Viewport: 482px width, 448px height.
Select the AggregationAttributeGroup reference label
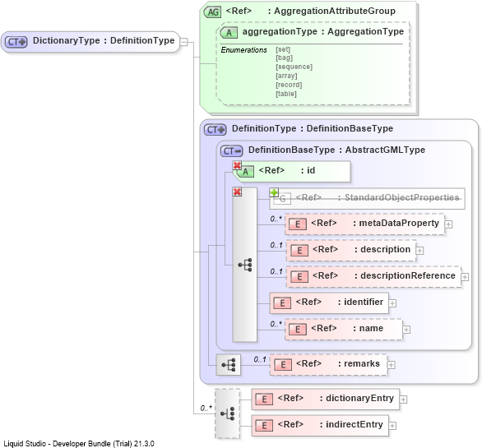click(310, 11)
